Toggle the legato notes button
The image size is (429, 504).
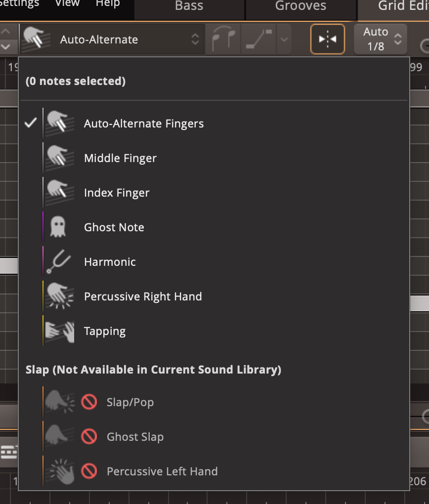coord(222,39)
